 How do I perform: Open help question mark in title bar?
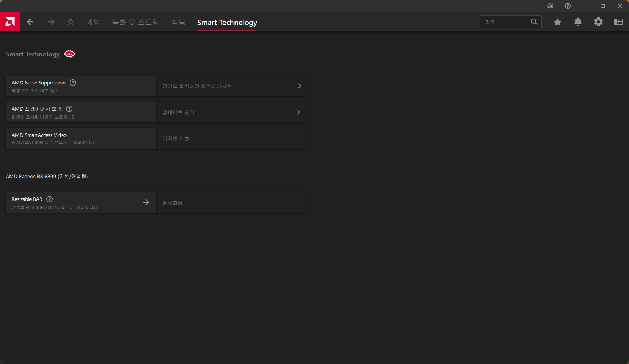[567, 6]
